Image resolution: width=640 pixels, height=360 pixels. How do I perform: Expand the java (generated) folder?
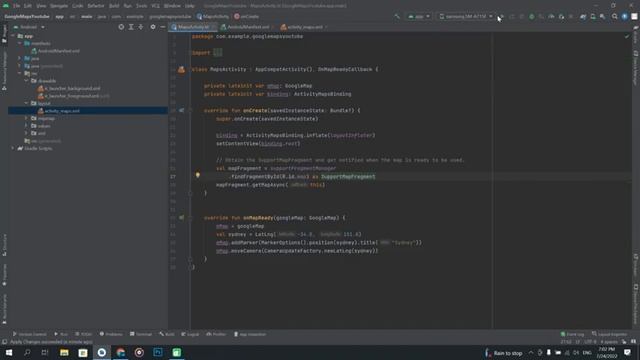tap(20, 66)
